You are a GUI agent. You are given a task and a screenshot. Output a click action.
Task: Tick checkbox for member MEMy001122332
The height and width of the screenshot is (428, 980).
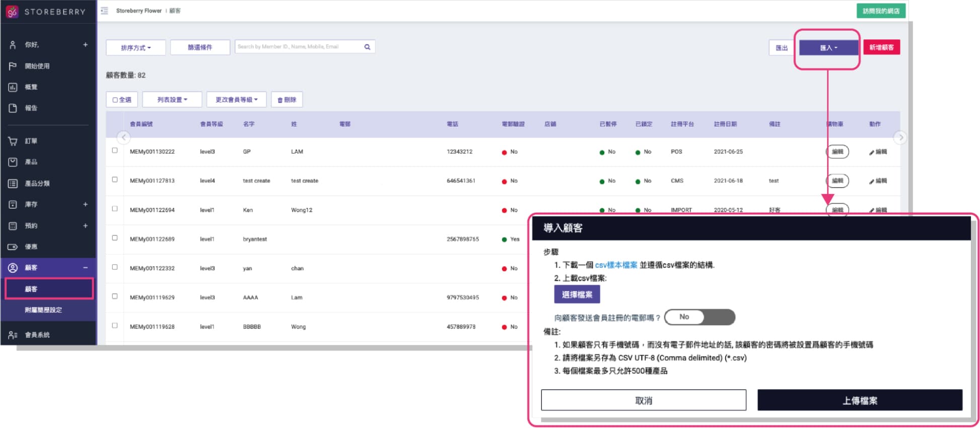click(115, 267)
